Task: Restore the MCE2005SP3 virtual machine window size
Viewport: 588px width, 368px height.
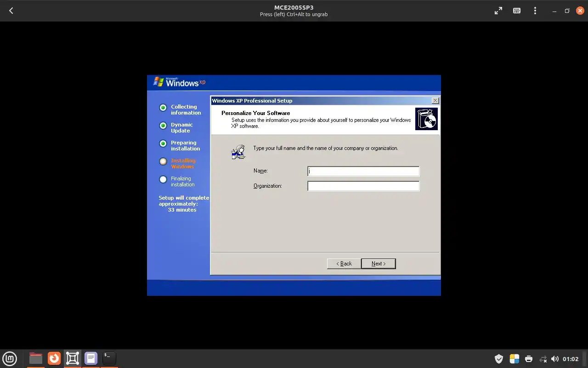Action: tap(567, 11)
